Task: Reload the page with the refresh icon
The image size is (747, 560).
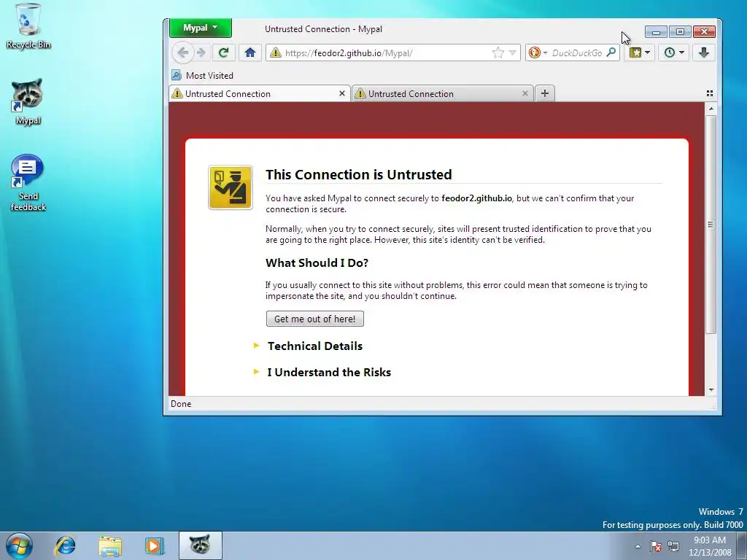Action: pos(223,52)
